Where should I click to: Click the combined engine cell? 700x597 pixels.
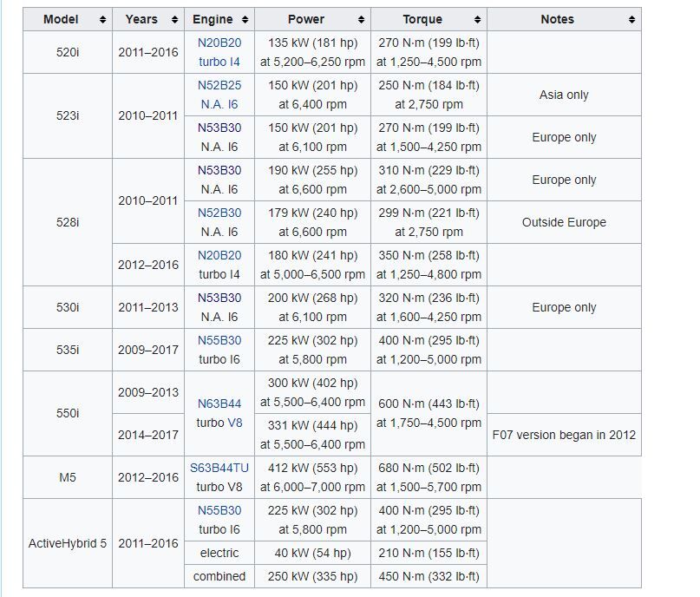click(219, 576)
